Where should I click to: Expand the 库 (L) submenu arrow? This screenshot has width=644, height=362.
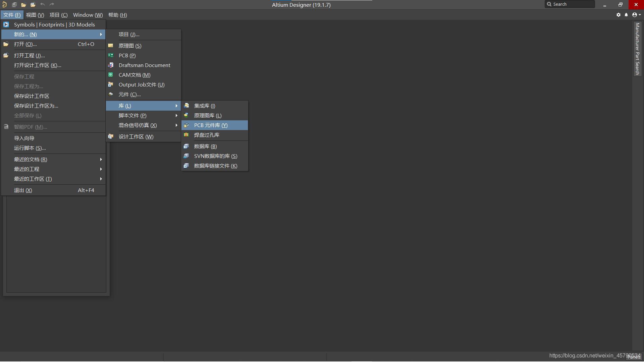(x=176, y=106)
